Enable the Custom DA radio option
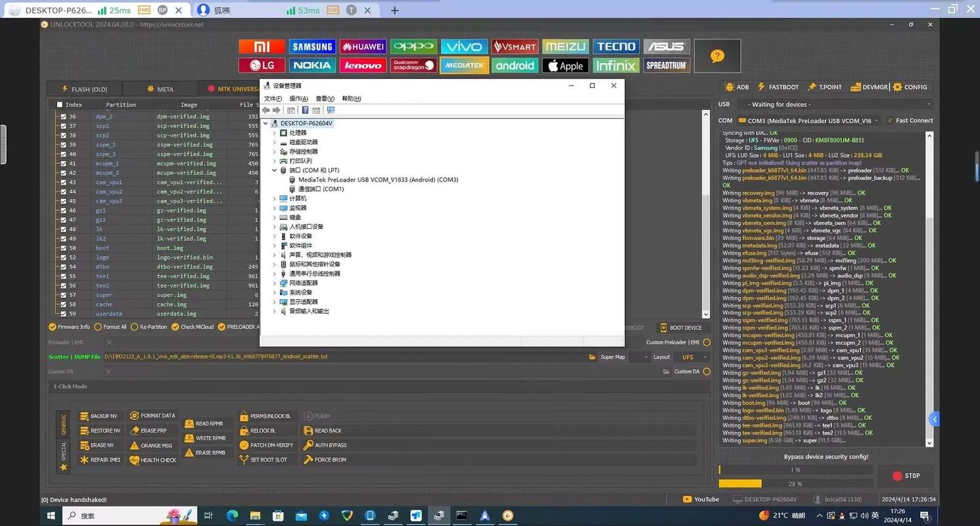980x526 pixels. [707, 371]
